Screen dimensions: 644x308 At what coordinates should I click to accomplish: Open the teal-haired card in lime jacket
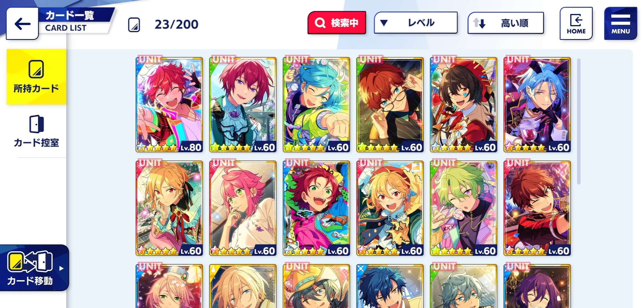[316, 104]
